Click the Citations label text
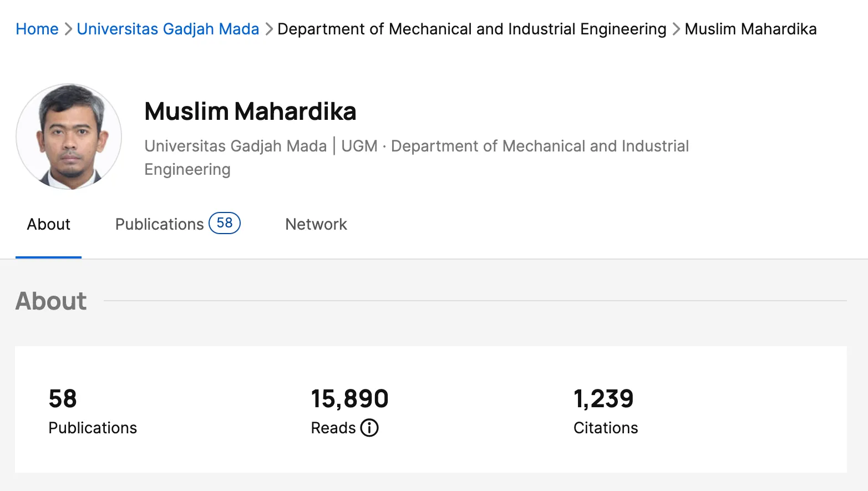868x491 pixels. click(606, 428)
